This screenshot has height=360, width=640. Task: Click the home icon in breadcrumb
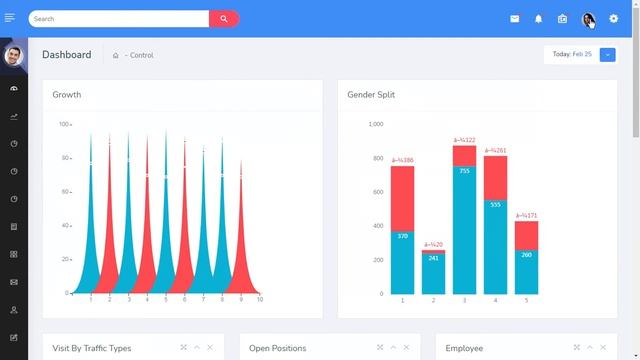pyautogui.click(x=116, y=55)
